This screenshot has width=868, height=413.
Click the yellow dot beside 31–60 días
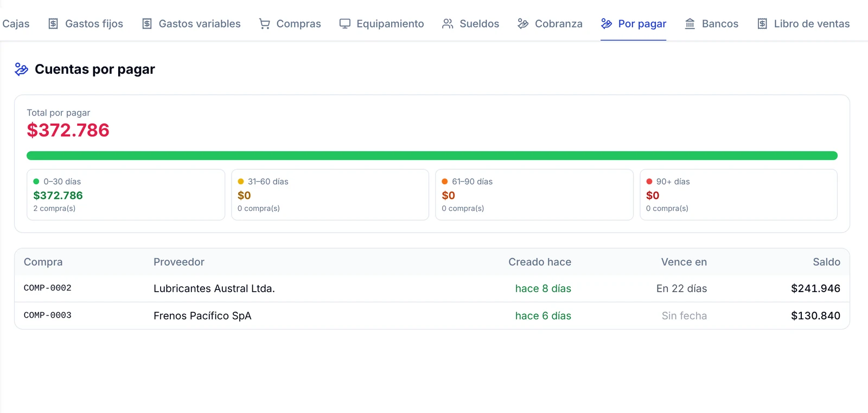tap(241, 182)
